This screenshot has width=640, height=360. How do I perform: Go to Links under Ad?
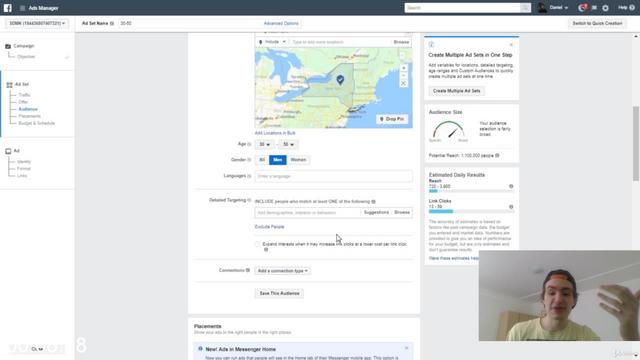pos(22,176)
